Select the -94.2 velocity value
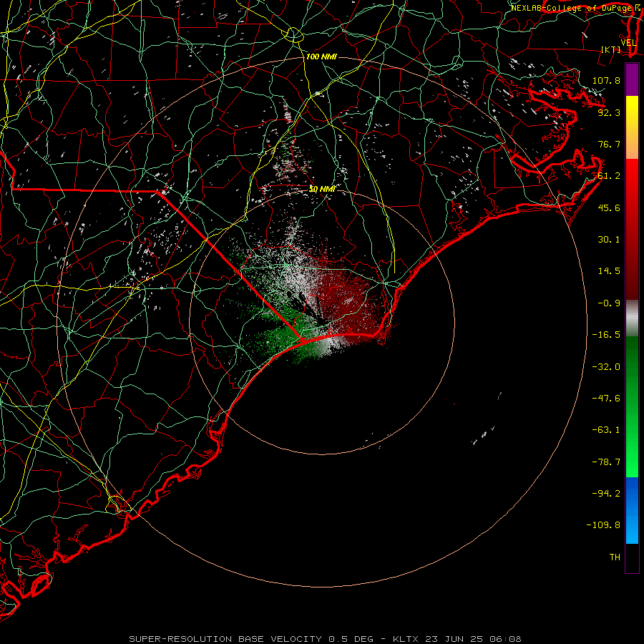The height and width of the screenshot is (644, 644). (606, 494)
